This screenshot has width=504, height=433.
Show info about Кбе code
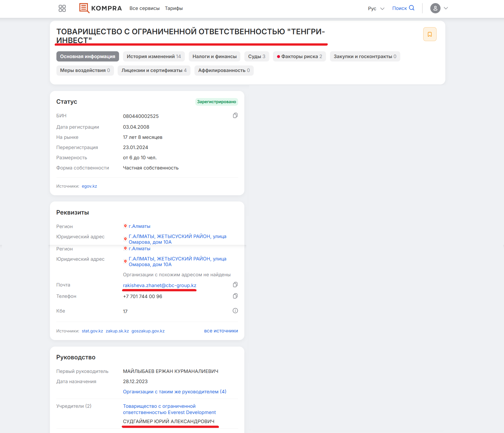pyautogui.click(x=235, y=311)
